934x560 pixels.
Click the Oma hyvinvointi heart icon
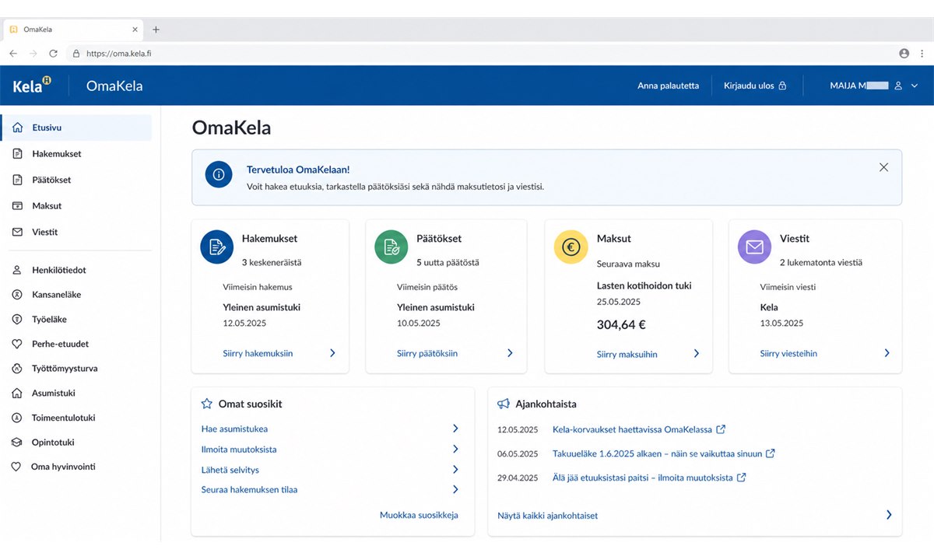pos(16,467)
